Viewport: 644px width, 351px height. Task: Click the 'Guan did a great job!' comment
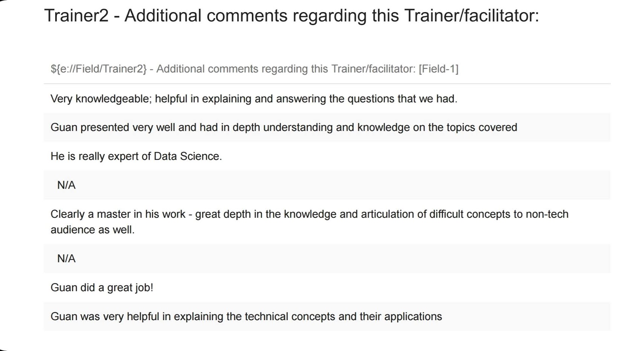[x=102, y=288]
